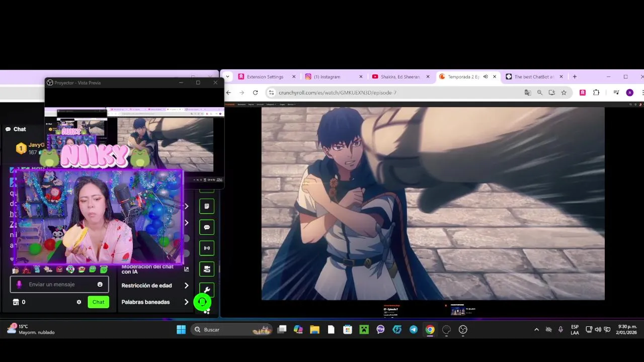The width and height of the screenshot is (644, 362).
Task: Open the Windows Start menu
Action: [181, 330]
